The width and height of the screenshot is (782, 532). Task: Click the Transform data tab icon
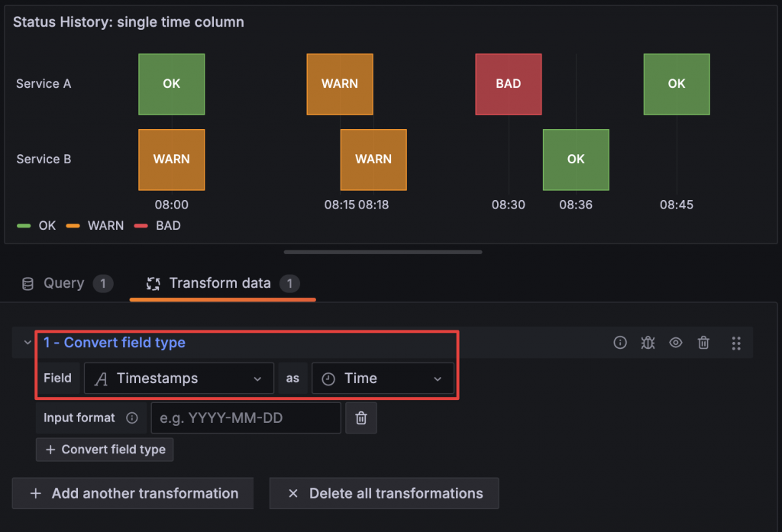pyautogui.click(x=153, y=284)
